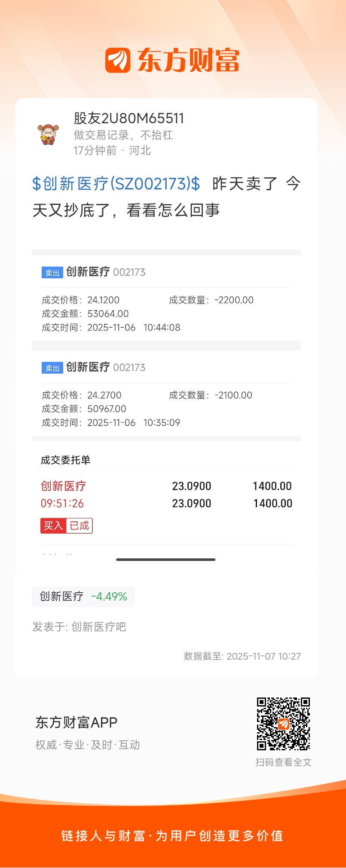This screenshot has height=868, width=346.
Task: Click username 股友2U80M65511
Action: click(x=129, y=119)
